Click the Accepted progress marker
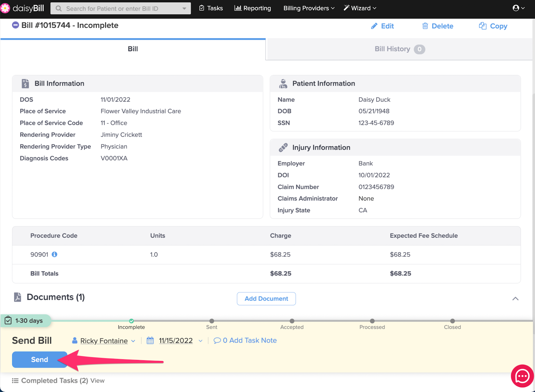Image resolution: width=535 pixels, height=392 pixels. pos(292,321)
